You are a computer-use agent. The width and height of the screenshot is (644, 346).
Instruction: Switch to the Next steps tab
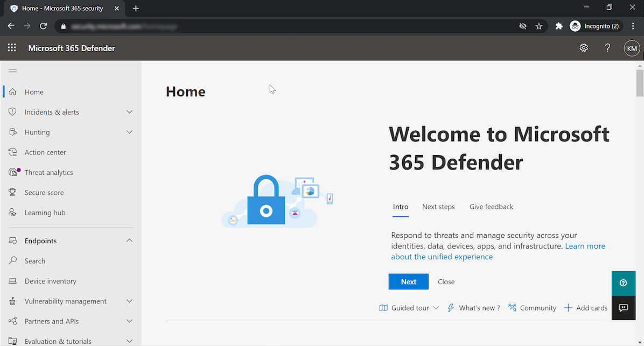[x=438, y=207]
